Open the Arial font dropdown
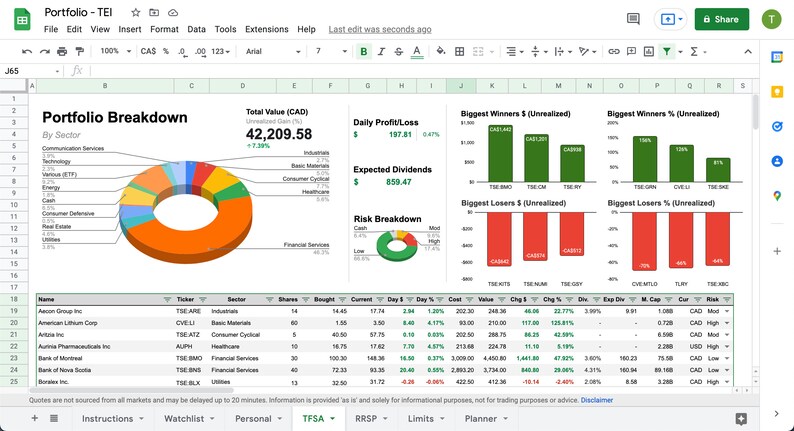Image resolution: width=794 pixels, height=431 pixels. pos(273,51)
